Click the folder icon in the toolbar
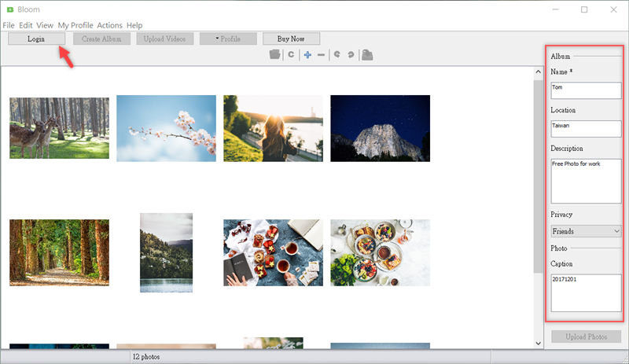Viewport: 629px width, 364px height. (274, 54)
